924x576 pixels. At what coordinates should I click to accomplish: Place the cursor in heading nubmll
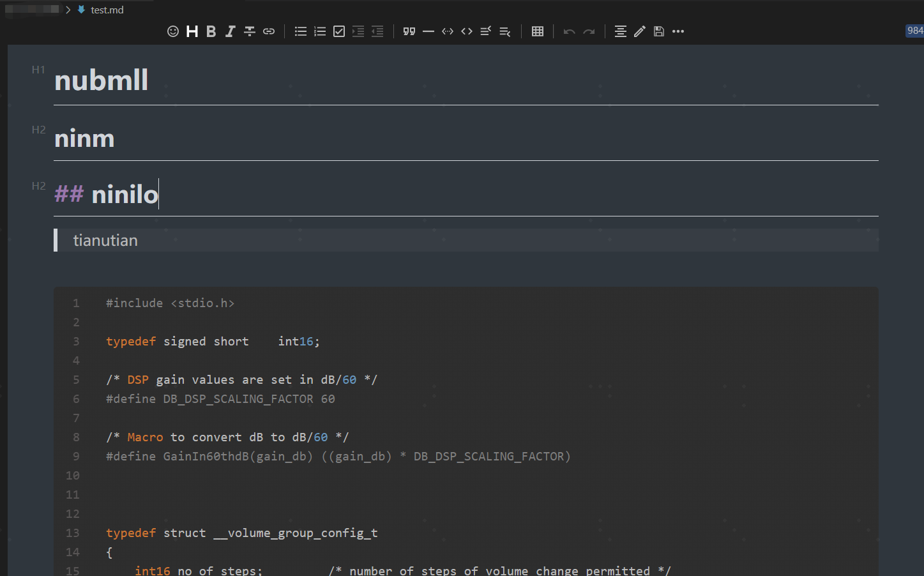click(x=102, y=80)
